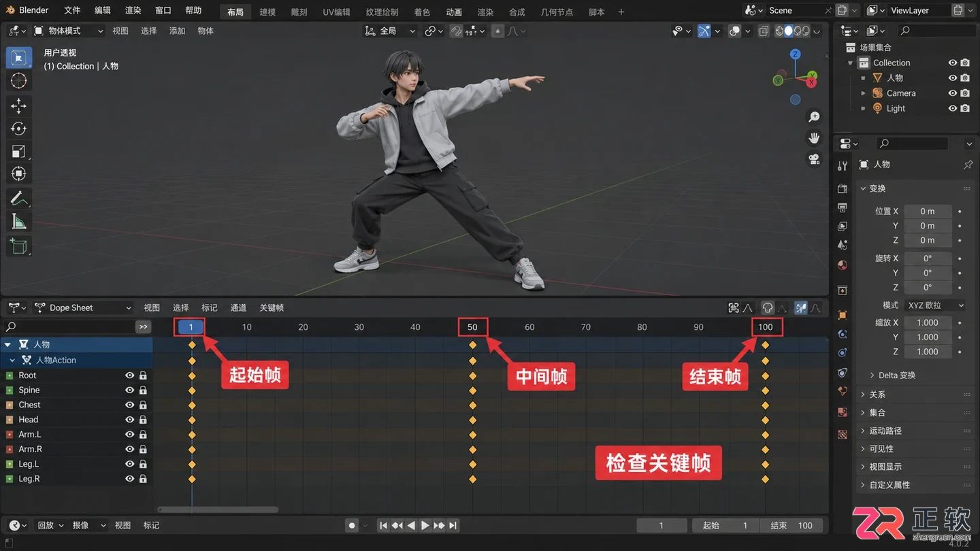
Task: Toggle camera view with the camera icon
Action: pyautogui.click(x=813, y=159)
